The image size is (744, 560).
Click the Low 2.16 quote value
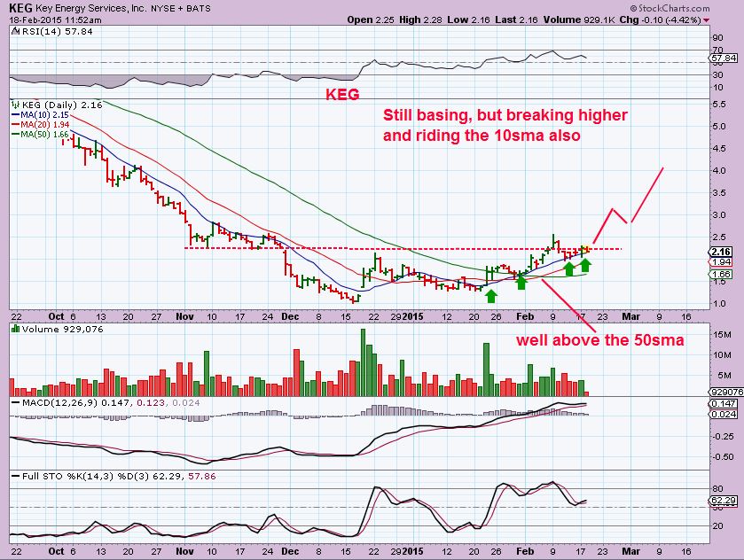point(469,19)
